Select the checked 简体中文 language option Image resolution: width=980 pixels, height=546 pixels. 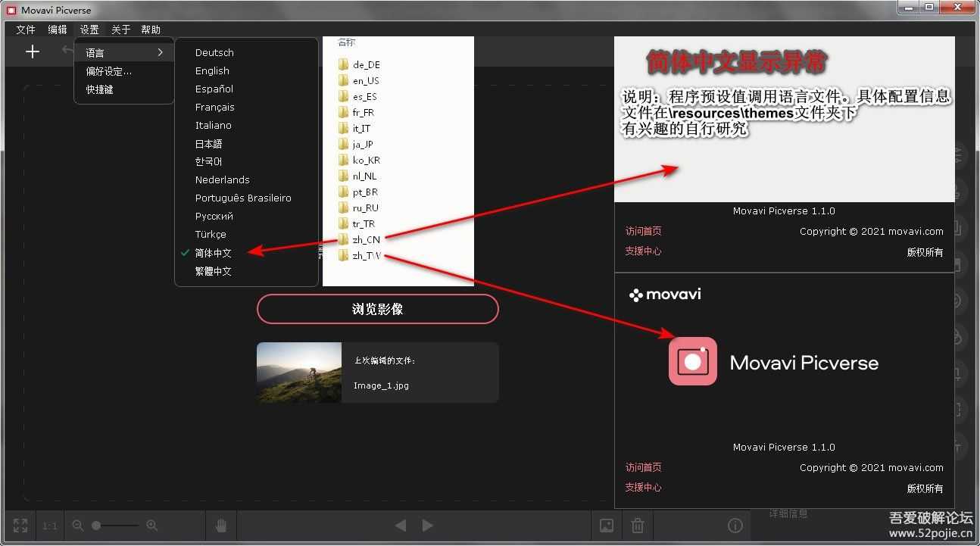213,253
